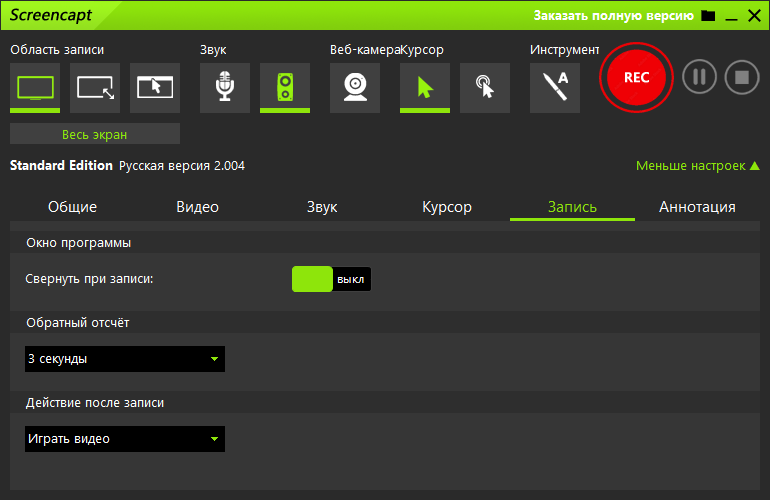This screenshot has height=500, width=770.
Task: Open the annotation tool icon
Action: pyautogui.click(x=554, y=87)
